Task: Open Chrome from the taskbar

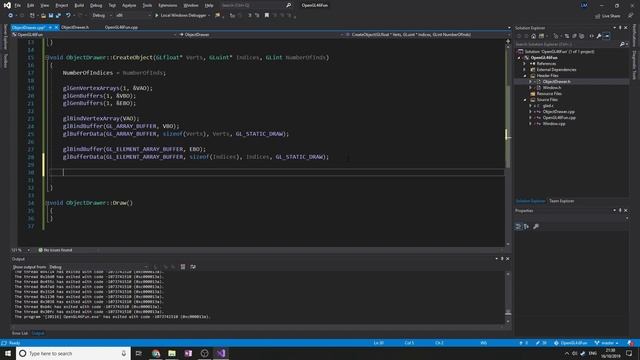Action: [x=156, y=353]
